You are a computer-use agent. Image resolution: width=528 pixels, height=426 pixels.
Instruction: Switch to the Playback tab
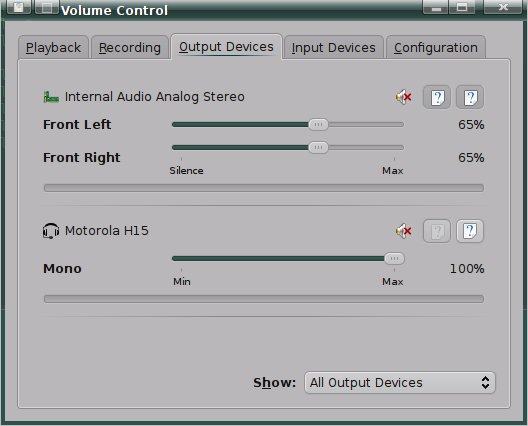coord(54,47)
